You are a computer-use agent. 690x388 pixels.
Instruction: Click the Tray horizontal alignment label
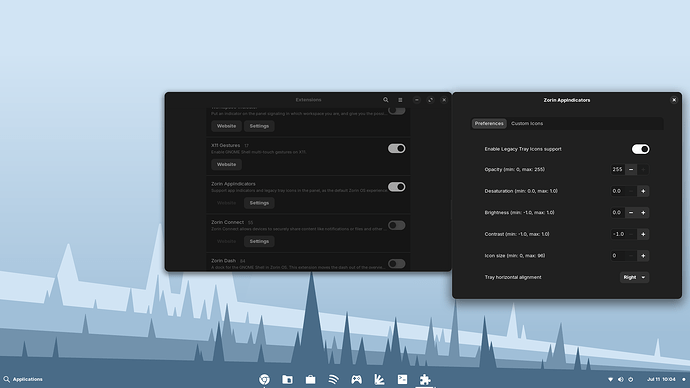tap(513, 277)
